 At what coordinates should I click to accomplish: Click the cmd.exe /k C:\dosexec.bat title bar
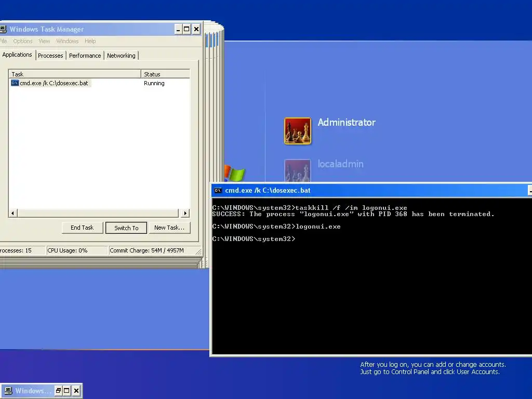371,190
